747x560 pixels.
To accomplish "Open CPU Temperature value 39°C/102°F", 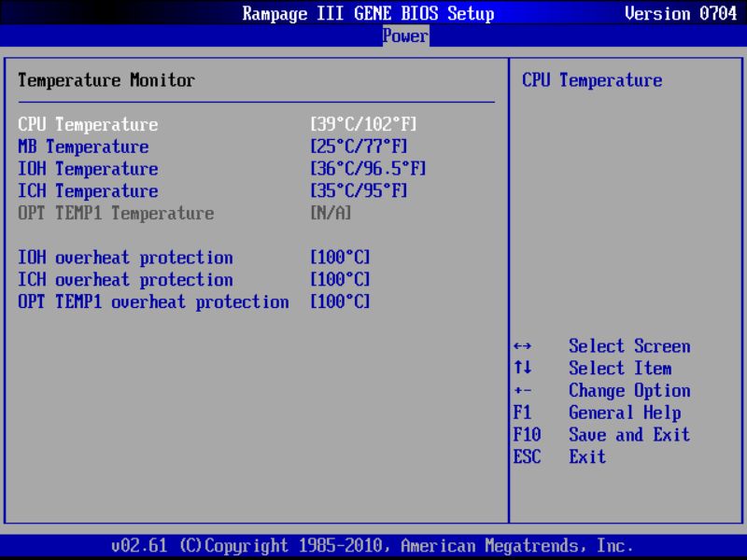I will pos(363,124).
